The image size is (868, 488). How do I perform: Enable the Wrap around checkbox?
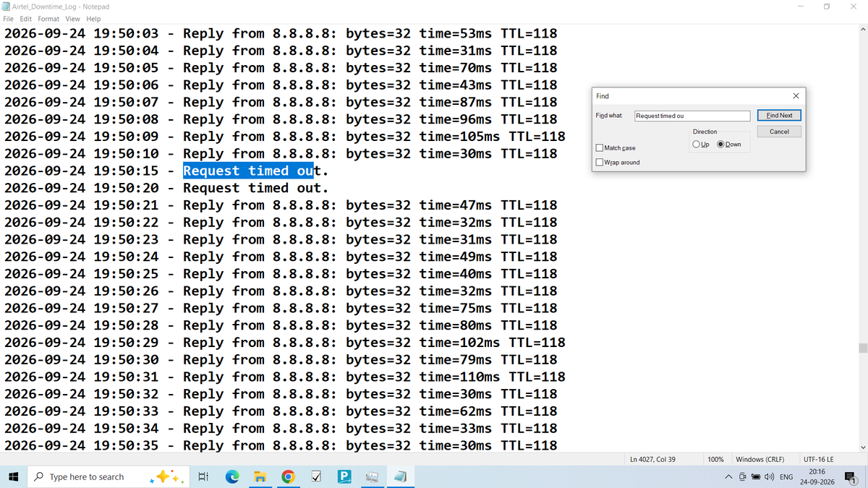click(x=600, y=162)
